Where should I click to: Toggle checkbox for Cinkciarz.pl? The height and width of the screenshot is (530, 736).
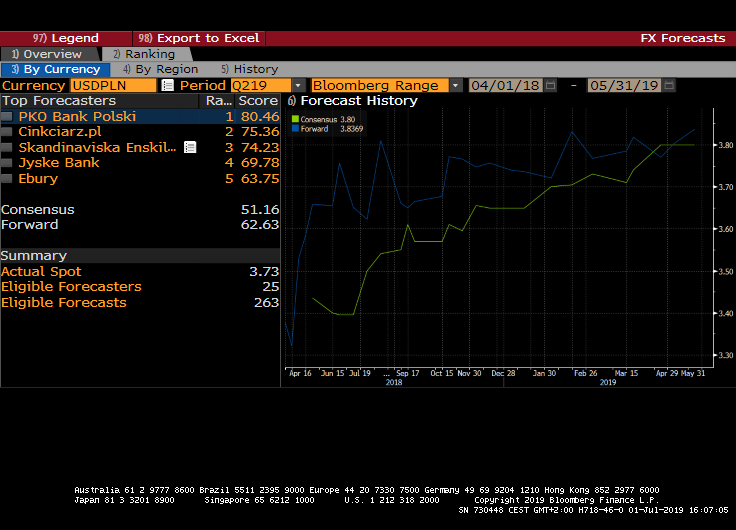tap(7, 132)
